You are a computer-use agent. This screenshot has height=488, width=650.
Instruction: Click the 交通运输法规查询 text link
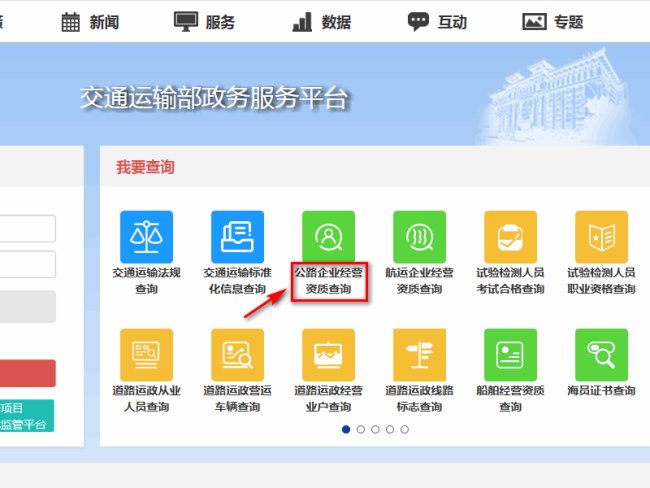coord(146,281)
